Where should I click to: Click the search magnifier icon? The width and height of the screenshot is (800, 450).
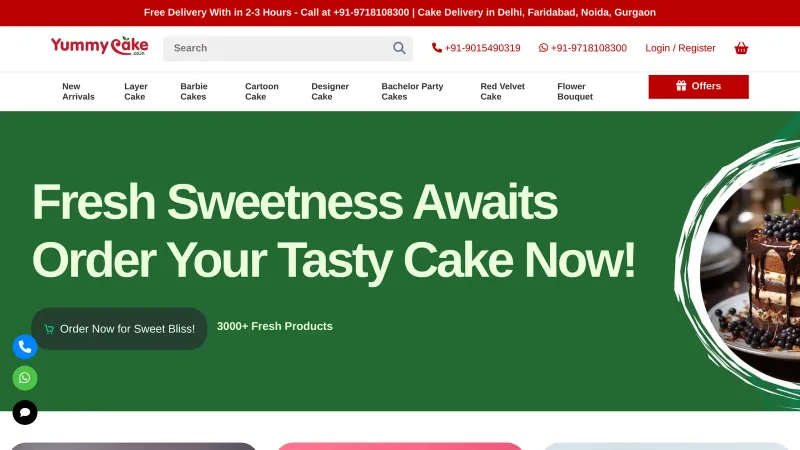click(x=399, y=48)
